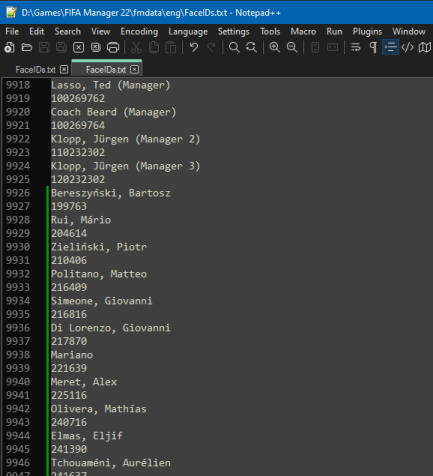
Task: Click the text 'Mariano'
Action: 72,355
